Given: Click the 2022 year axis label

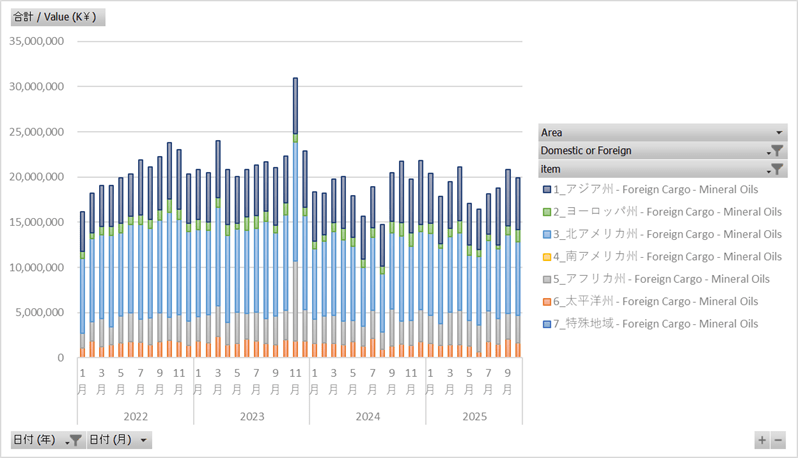Looking at the screenshot, I should point(136,415).
